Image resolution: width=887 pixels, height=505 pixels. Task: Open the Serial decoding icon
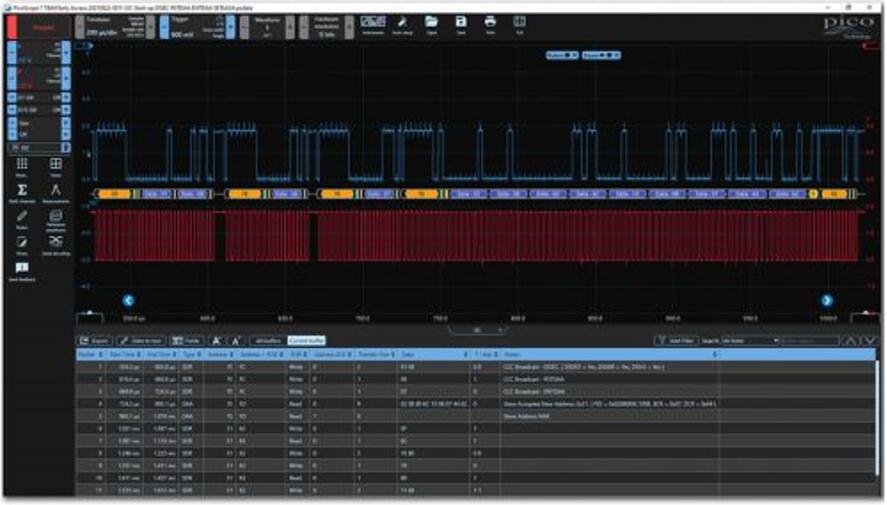coord(55,245)
